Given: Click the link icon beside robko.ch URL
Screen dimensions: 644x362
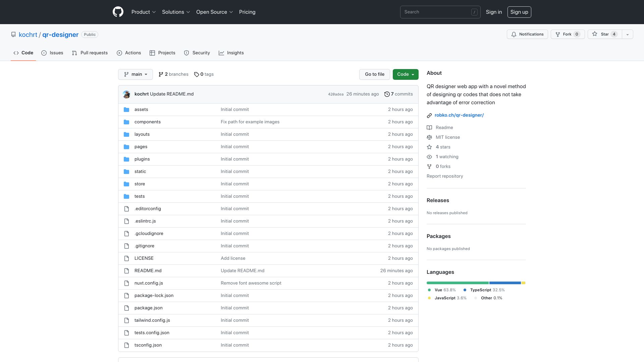Looking at the screenshot, I should (x=429, y=115).
